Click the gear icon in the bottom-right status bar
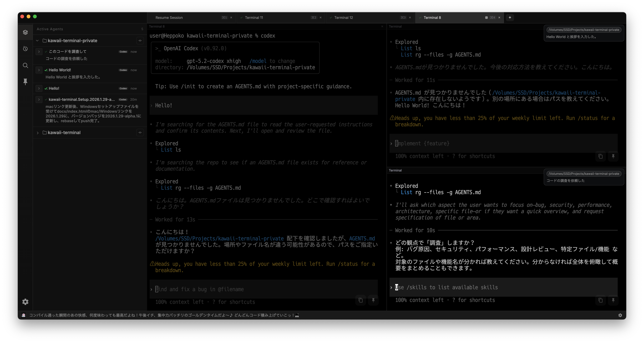Screen dimensions: 644x343 620,315
